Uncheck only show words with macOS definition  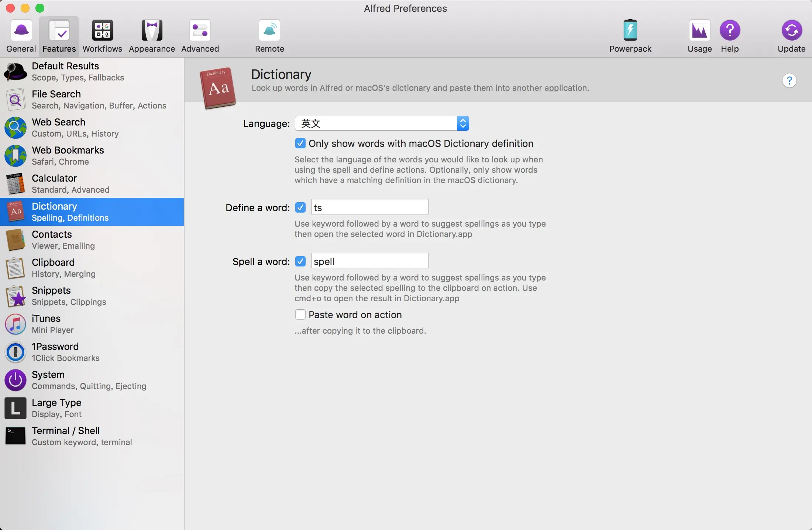(300, 144)
